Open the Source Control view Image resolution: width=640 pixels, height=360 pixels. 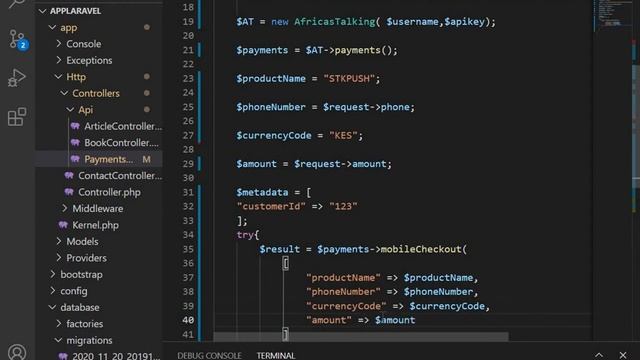[17, 40]
